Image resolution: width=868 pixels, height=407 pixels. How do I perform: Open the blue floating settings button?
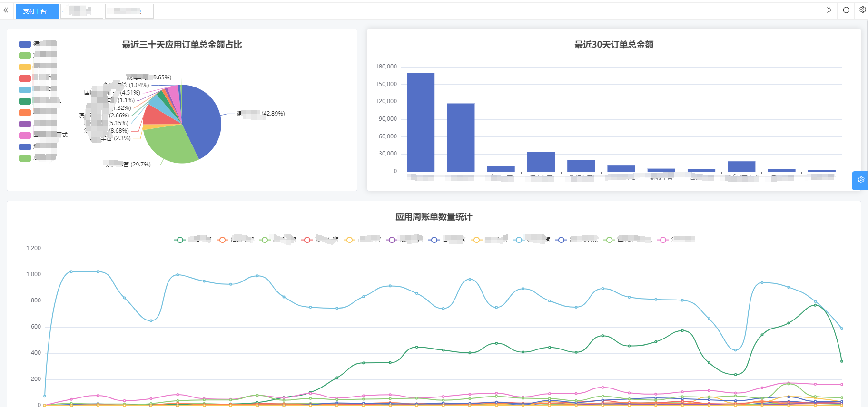[x=860, y=180]
